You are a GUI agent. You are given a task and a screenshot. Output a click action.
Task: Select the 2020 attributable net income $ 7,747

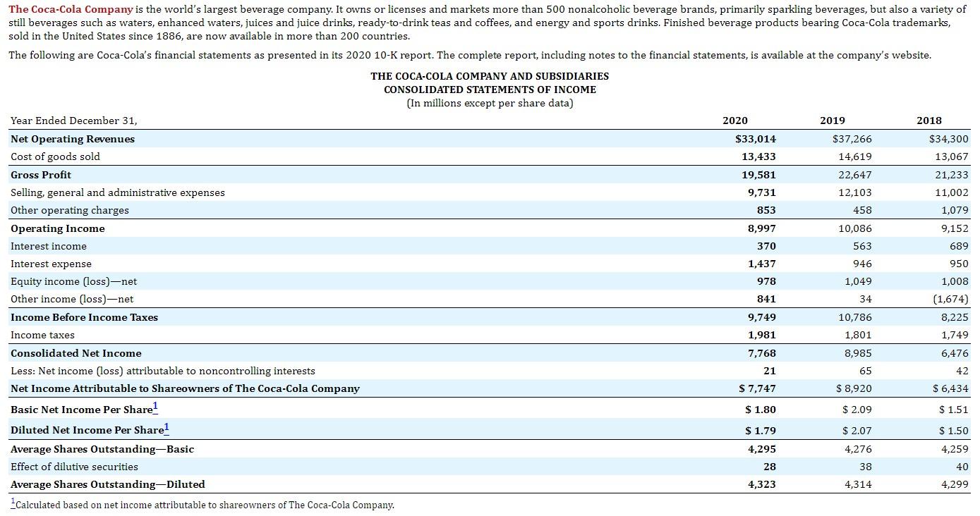758,388
